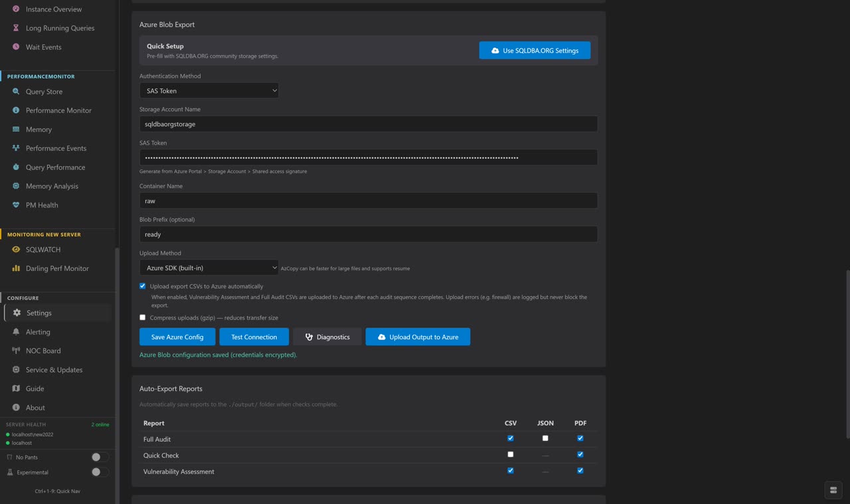Image resolution: width=850 pixels, height=504 pixels.
Task: Open the Quick Nav grid icon bottom right
Action: tap(833, 490)
